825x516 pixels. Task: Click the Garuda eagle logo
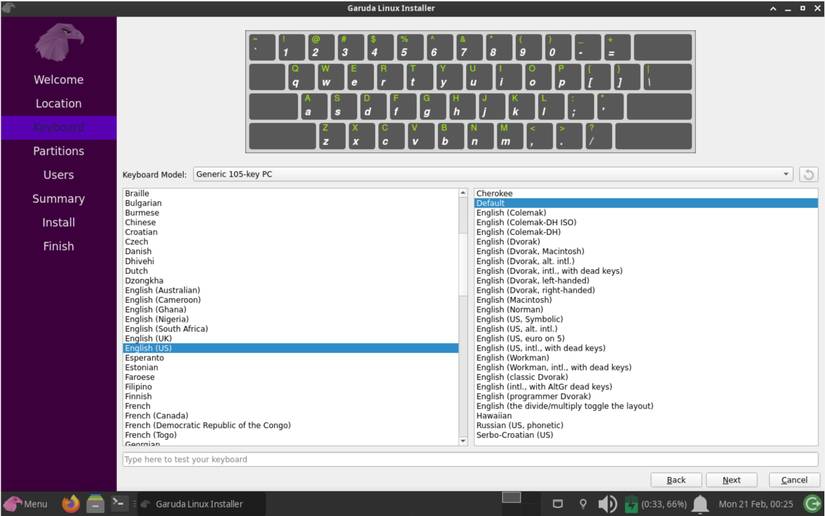coord(59,42)
